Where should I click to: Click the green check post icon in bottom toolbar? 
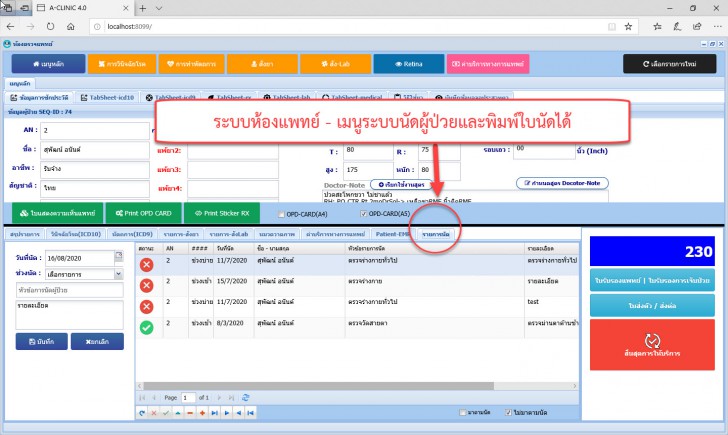pyautogui.click(x=166, y=413)
